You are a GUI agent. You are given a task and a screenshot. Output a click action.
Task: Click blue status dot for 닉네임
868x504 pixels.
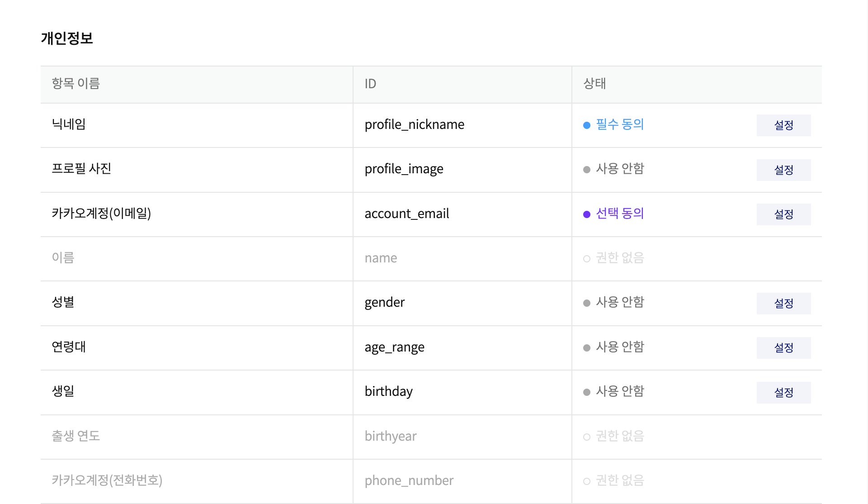point(587,125)
